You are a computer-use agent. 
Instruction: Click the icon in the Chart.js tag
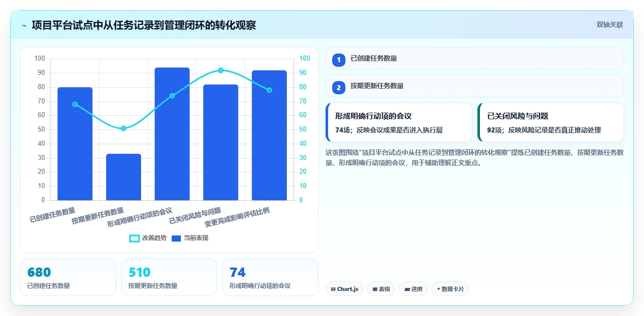(x=333, y=289)
